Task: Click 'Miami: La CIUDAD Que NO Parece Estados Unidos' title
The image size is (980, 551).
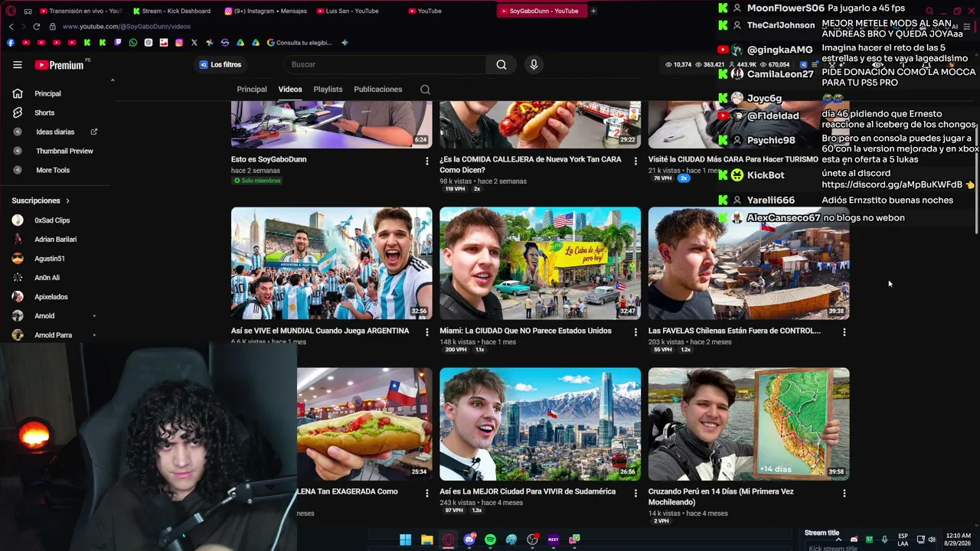Action: coord(525,331)
